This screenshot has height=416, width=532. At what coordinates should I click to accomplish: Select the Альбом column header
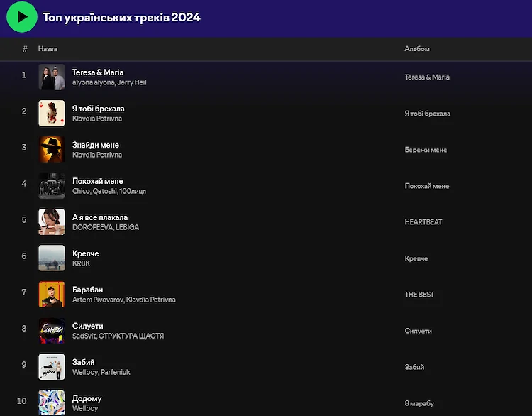417,49
